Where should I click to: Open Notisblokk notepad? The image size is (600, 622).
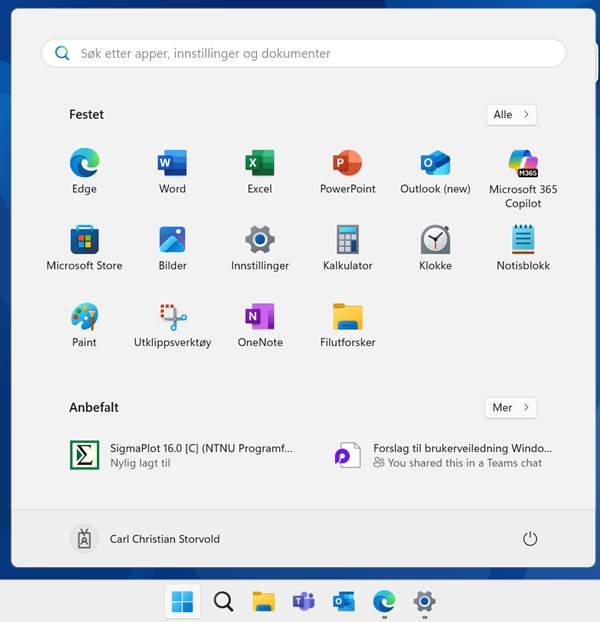[x=523, y=248]
